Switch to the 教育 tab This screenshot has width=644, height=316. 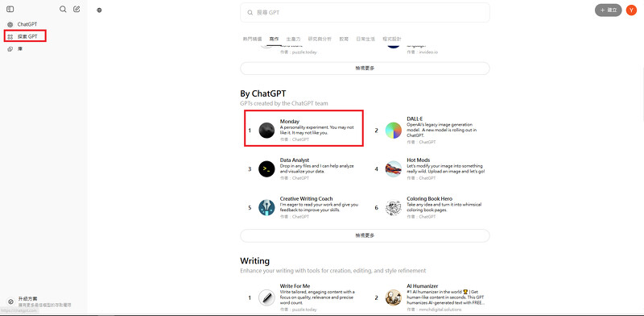click(x=344, y=39)
